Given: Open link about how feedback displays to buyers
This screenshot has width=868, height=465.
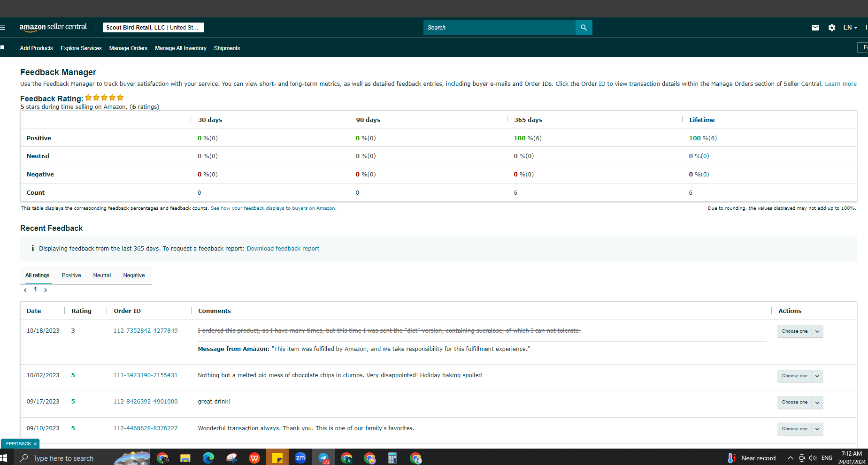Looking at the screenshot, I should pos(273,208).
